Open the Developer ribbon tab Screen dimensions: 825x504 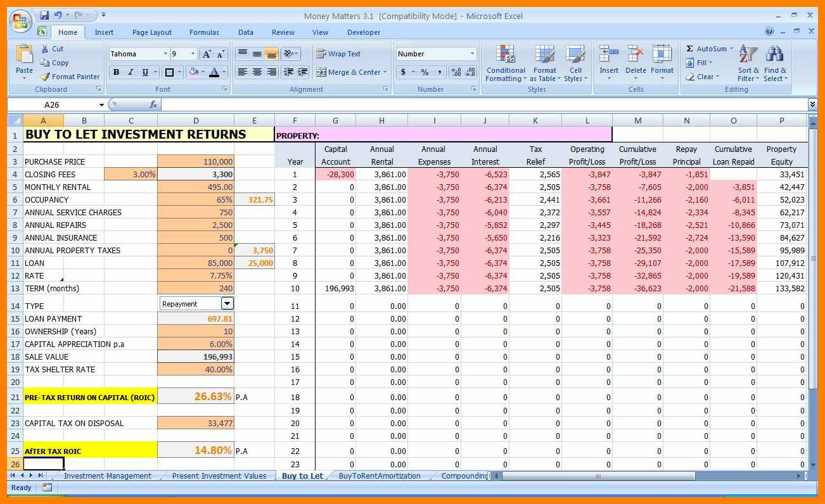[x=363, y=32]
